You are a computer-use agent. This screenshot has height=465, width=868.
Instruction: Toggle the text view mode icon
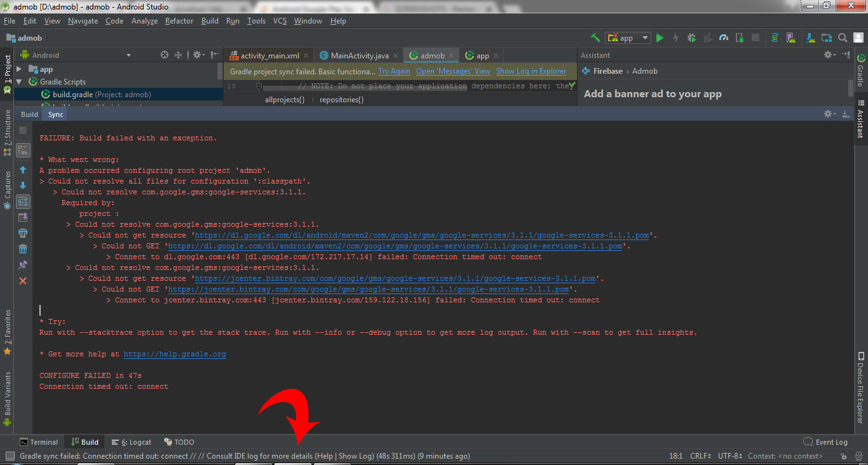click(23, 151)
